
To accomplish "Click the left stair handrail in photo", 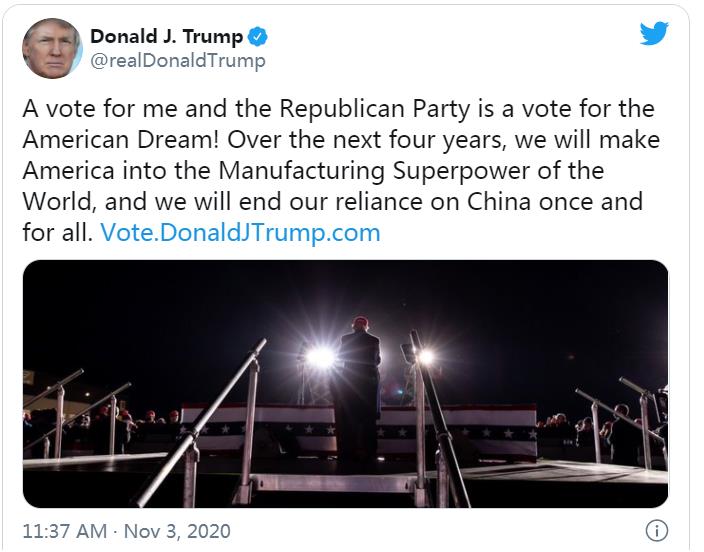I will (x=205, y=420).
